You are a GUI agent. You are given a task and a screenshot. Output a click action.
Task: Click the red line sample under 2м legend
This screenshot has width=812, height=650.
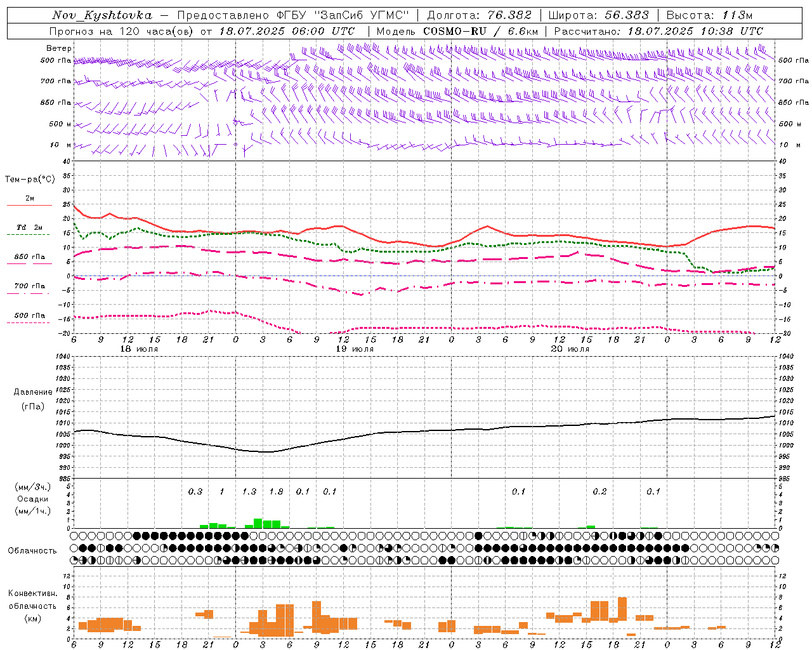(x=29, y=206)
